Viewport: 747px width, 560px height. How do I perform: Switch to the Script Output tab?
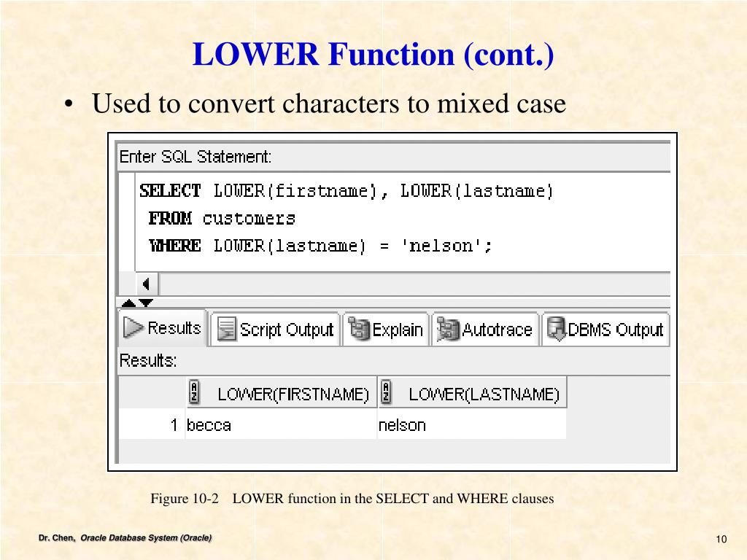tap(275, 329)
